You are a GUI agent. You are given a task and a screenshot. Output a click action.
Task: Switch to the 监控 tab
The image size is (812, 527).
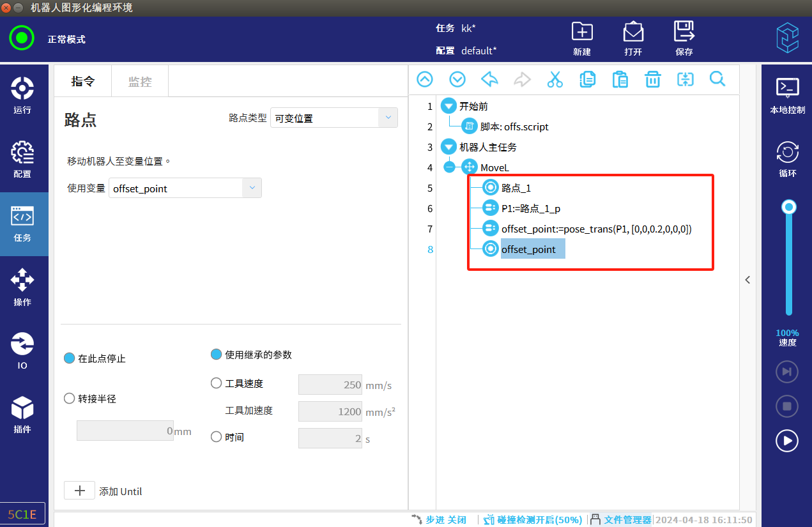tap(140, 81)
